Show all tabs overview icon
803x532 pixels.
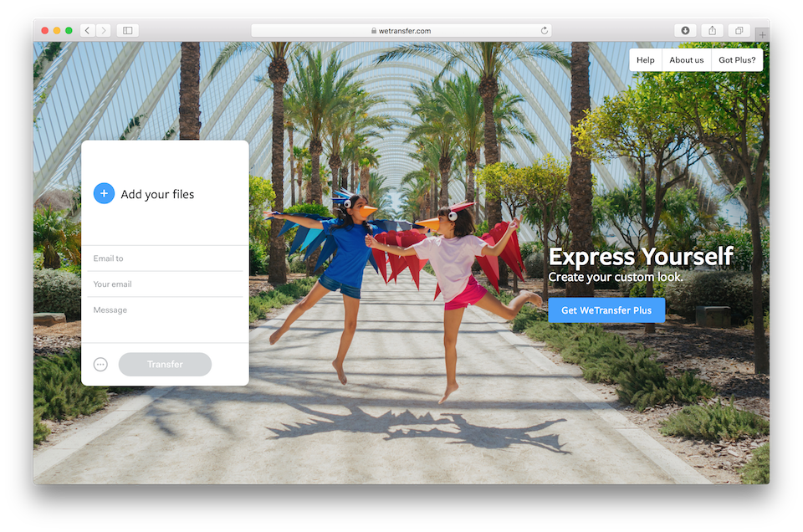[739, 31]
